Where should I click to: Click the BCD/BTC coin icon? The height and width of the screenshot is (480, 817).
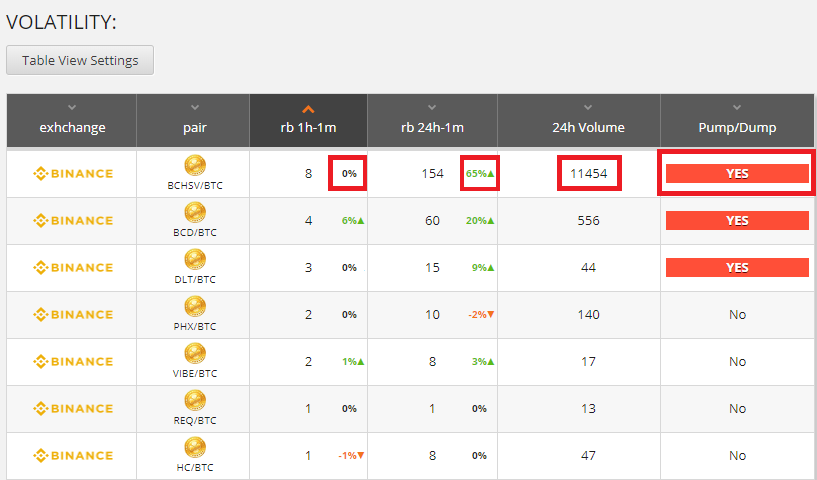point(195,212)
